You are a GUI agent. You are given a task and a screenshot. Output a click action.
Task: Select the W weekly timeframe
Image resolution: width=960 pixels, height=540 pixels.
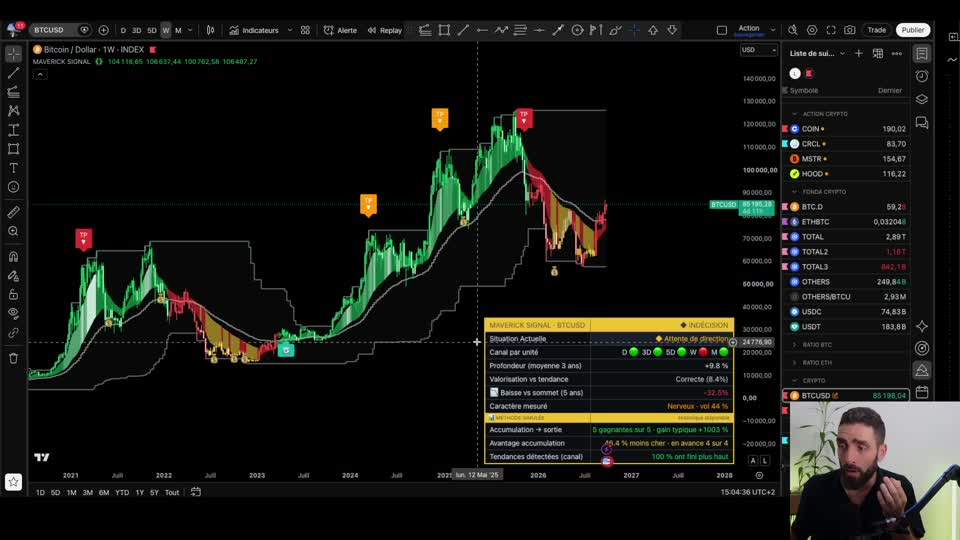click(166, 30)
